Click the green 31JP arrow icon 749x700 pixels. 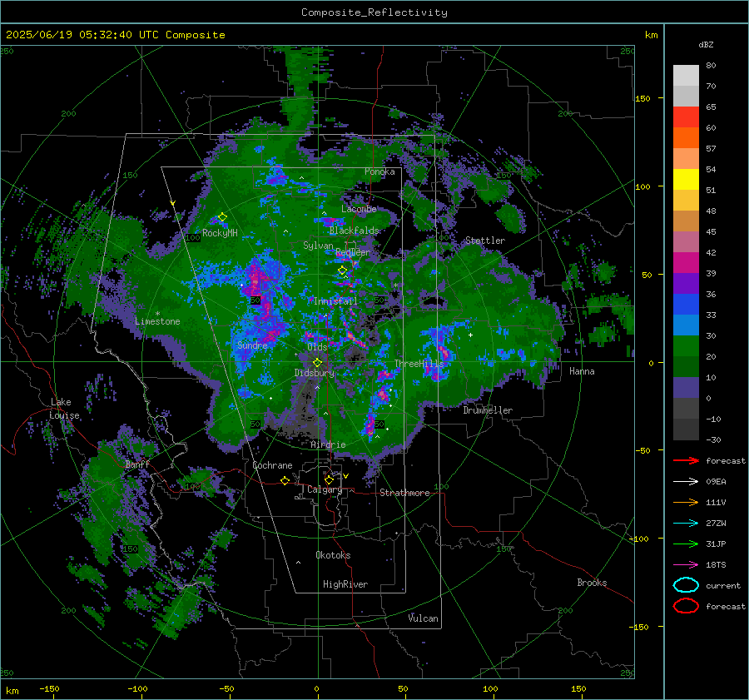pyautogui.click(x=686, y=544)
